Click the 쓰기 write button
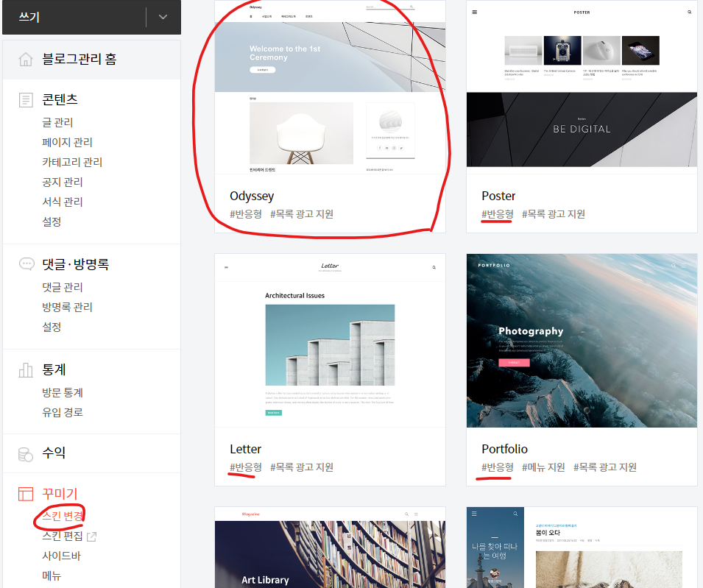This screenshot has width=703, height=588. [x=74, y=17]
